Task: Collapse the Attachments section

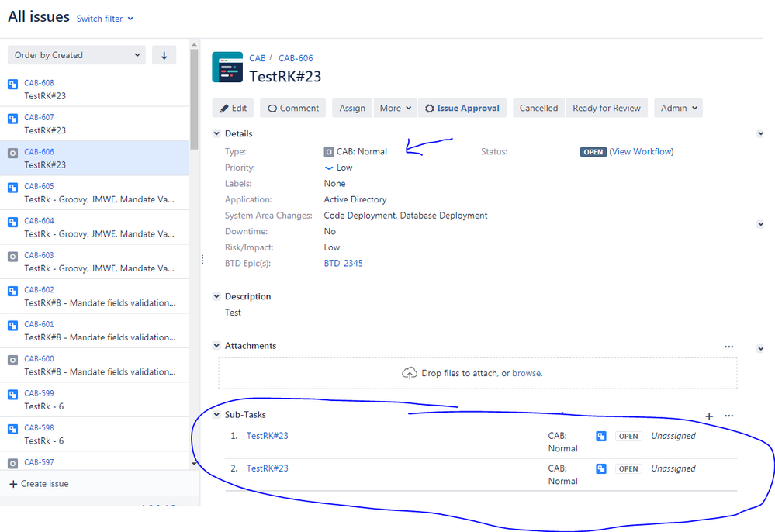Action: [216, 346]
